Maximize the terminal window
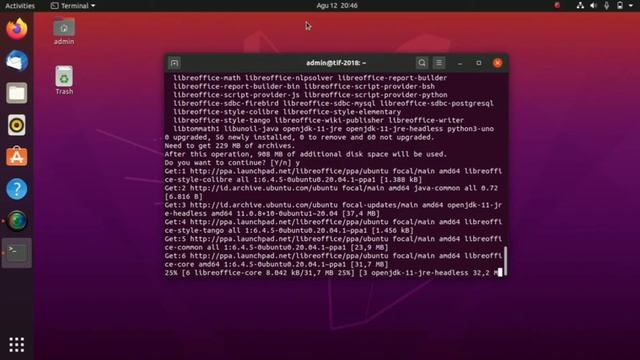 click(x=478, y=63)
